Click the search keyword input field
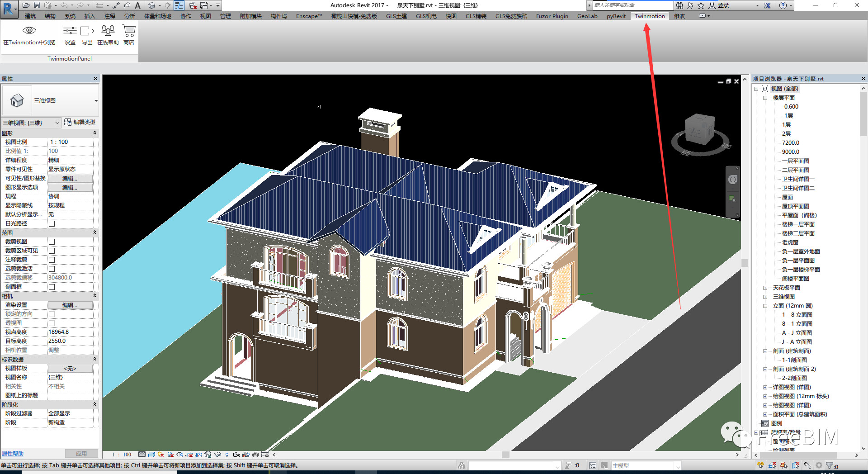 633,5
